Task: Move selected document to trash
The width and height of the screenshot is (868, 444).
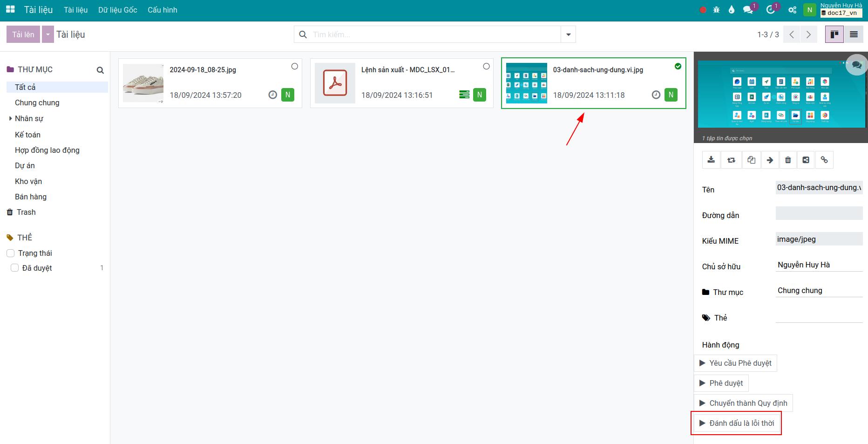Action: pyautogui.click(x=788, y=160)
